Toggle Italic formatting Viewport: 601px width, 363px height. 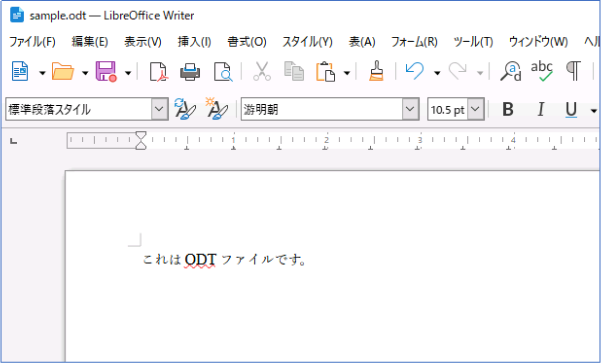pyautogui.click(x=540, y=110)
